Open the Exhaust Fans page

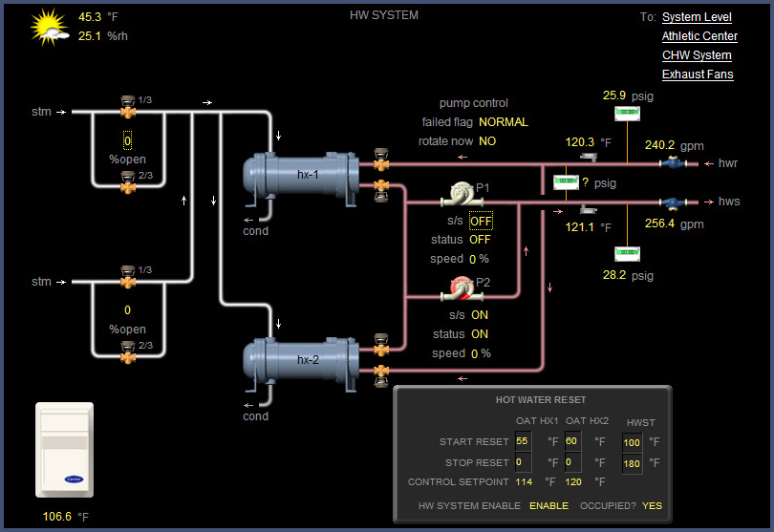pos(698,74)
